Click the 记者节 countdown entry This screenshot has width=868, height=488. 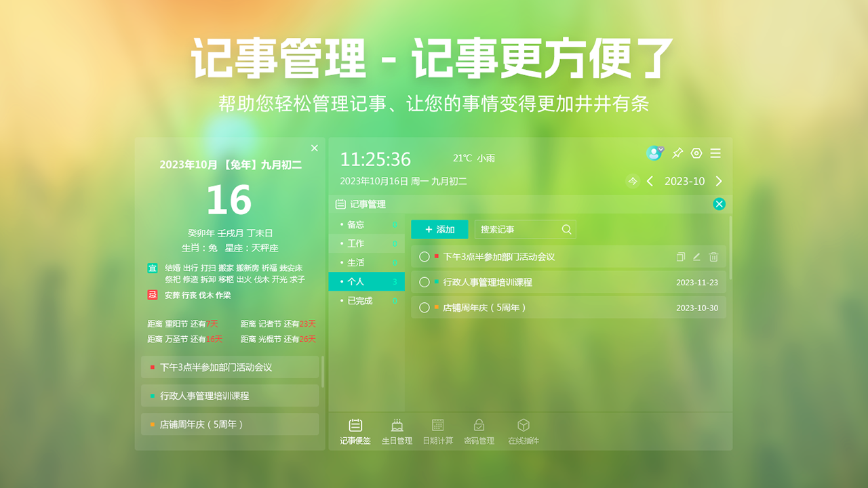[x=278, y=324]
